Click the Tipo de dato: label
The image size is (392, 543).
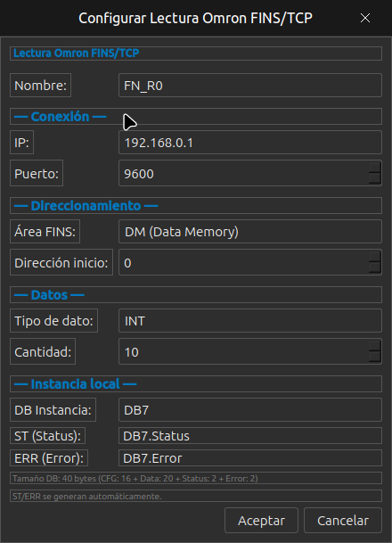[54, 321]
